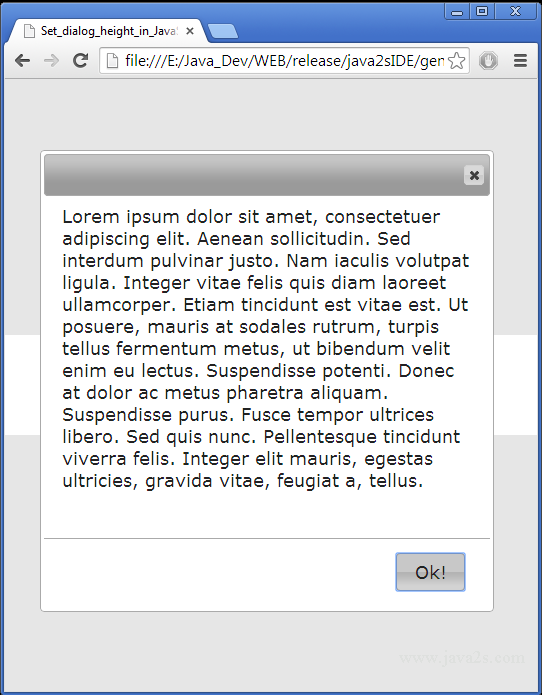Reload the page with the refresh icon

point(80,60)
